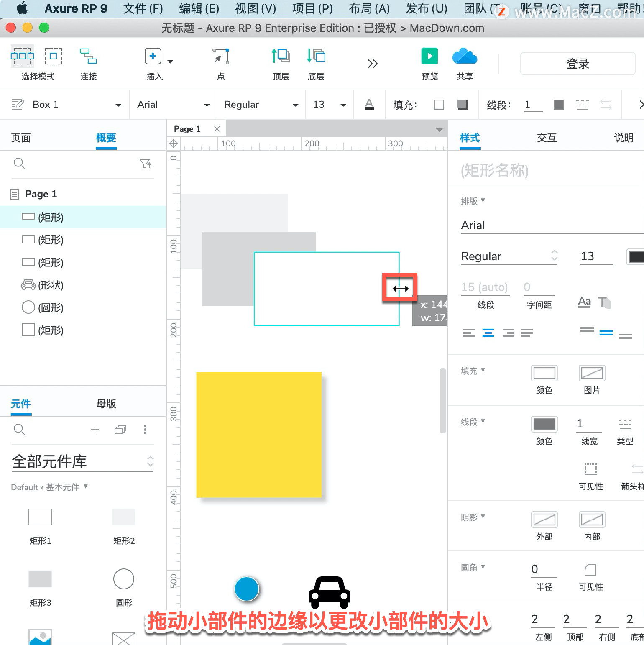The height and width of the screenshot is (645, 644).
Task: Click the corner radius value field
Action: [544, 569]
